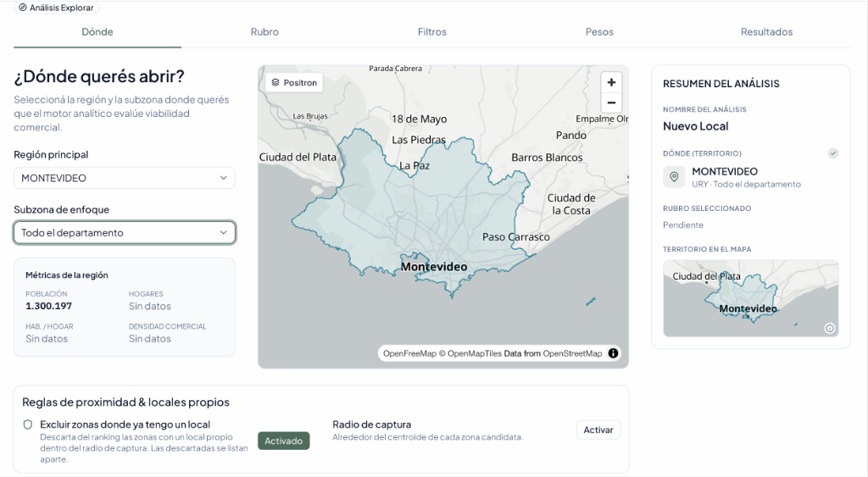Click the info icon on territory minimap

pos(829,328)
